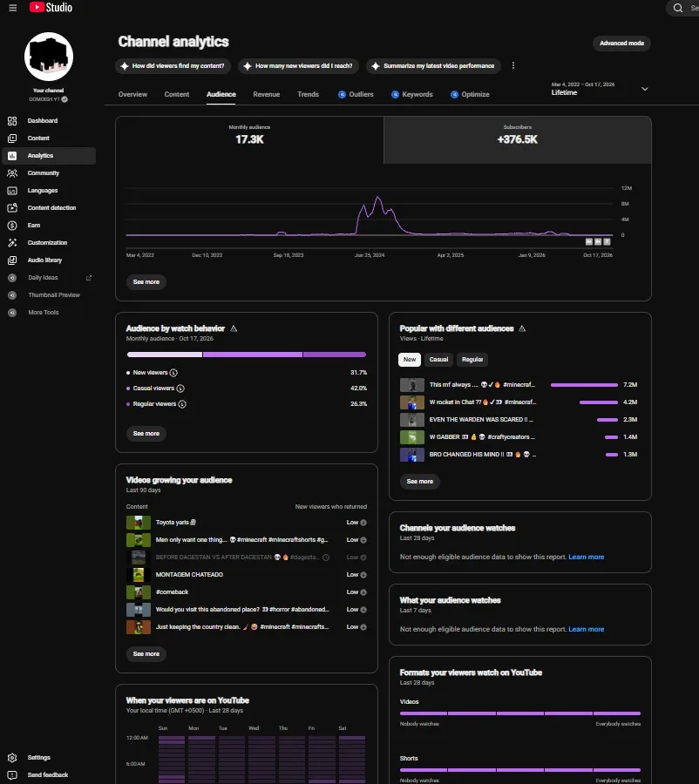Click the Analytics sidebar icon
The height and width of the screenshot is (784, 699).
point(12,156)
